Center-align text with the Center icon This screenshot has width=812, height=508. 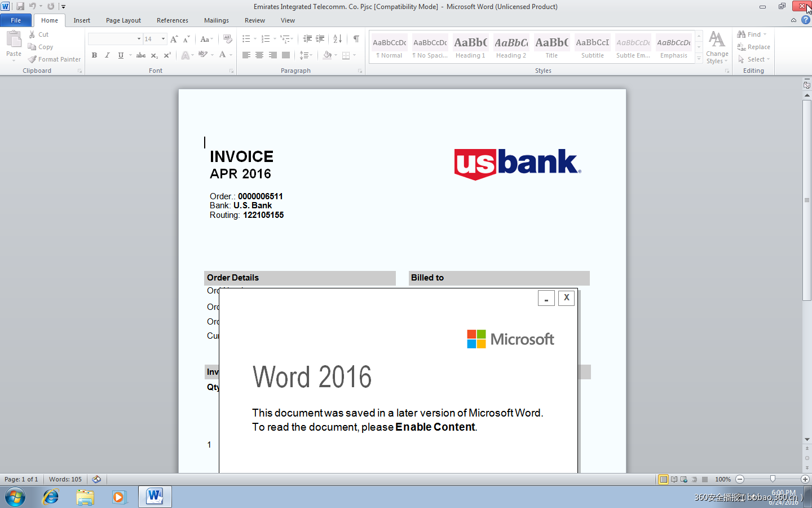[x=259, y=55]
